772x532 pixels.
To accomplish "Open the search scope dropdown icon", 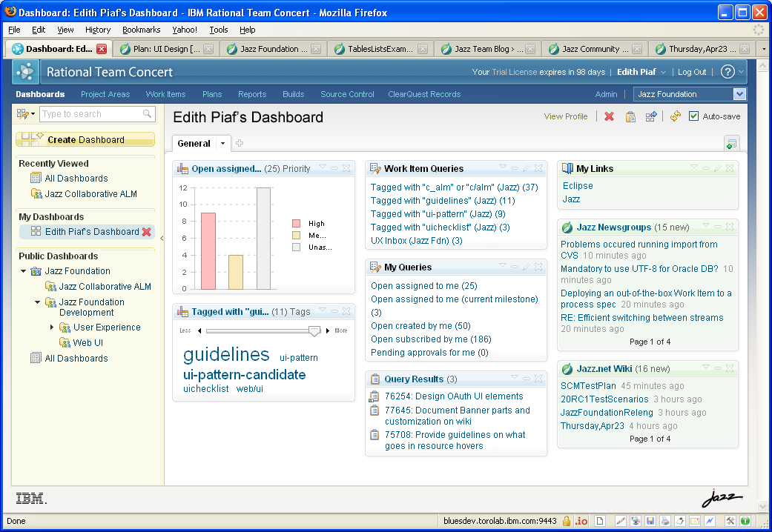I will click(x=26, y=114).
